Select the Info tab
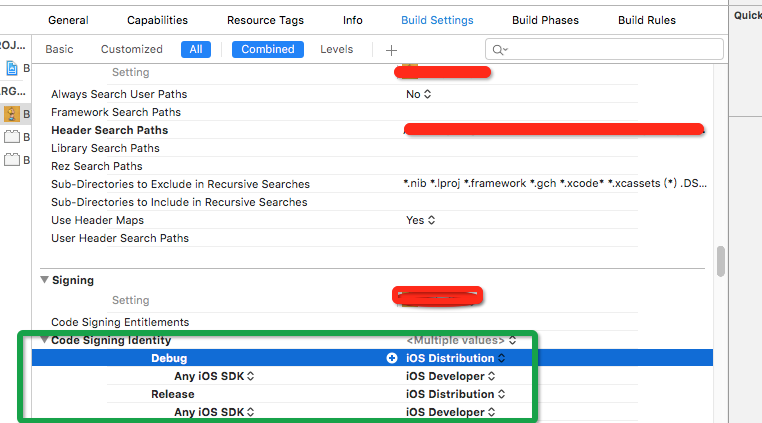The width and height of the screenshot is (762, 423). (353, 20)
